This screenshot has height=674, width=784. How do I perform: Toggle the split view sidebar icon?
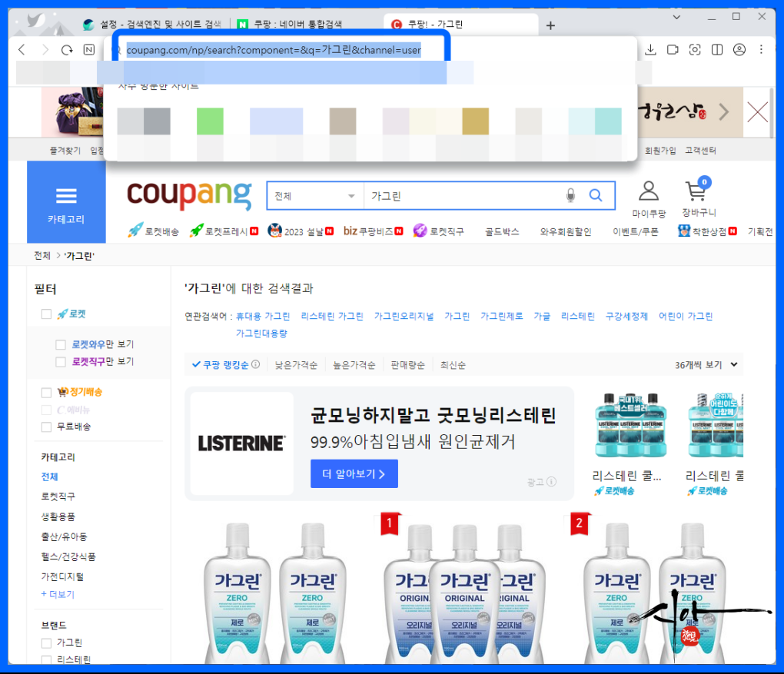(717, 49)
